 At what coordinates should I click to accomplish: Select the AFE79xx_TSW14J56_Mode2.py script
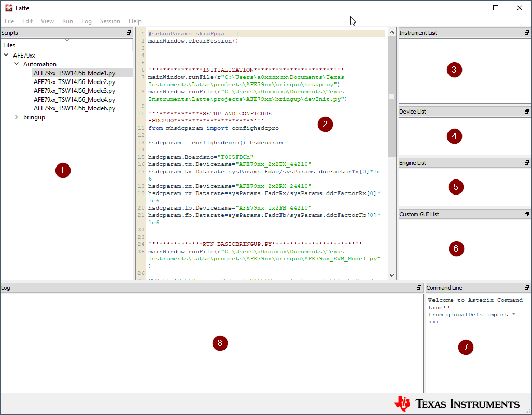(74, 81)
